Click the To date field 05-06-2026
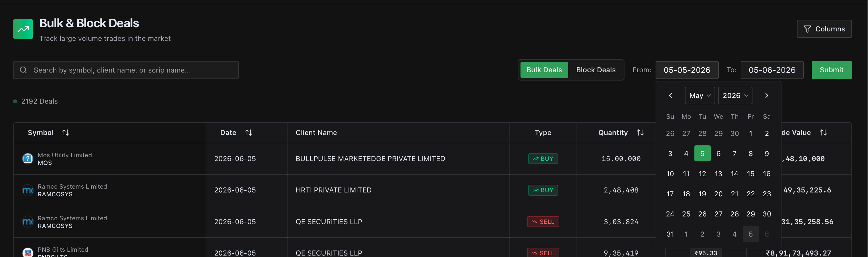 772,70
